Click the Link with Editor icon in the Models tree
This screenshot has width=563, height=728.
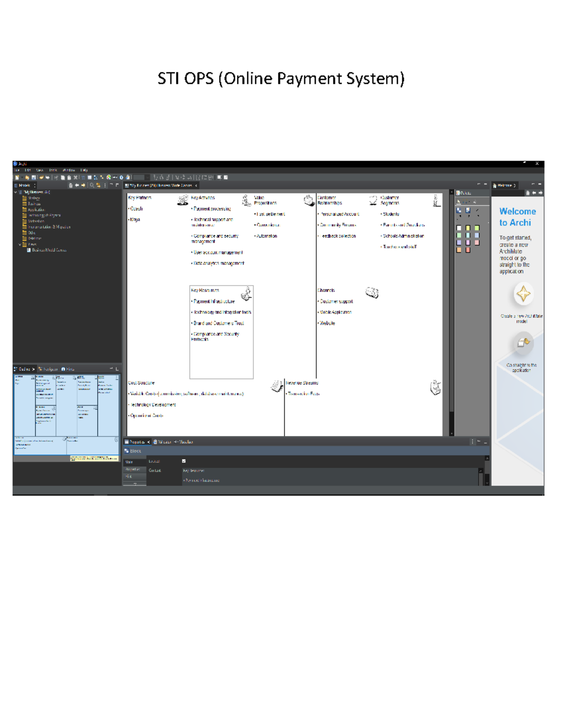pos(99,185)
